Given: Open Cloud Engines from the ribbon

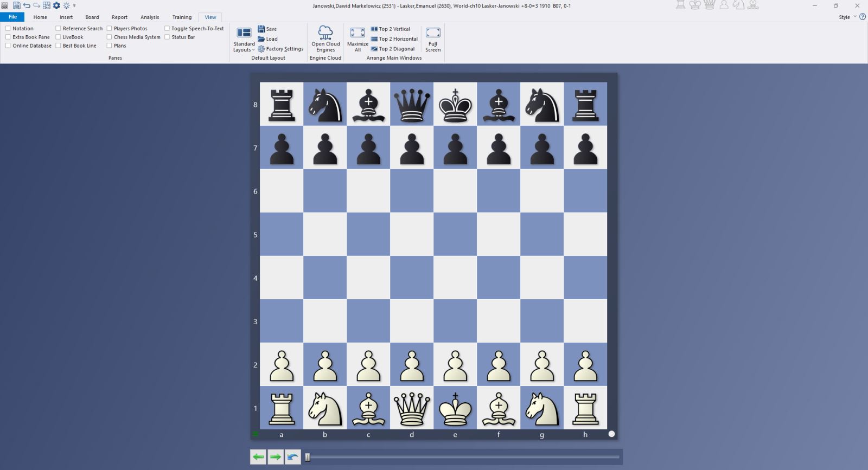Looking at the screenshot, I should [x=325, y=38].
